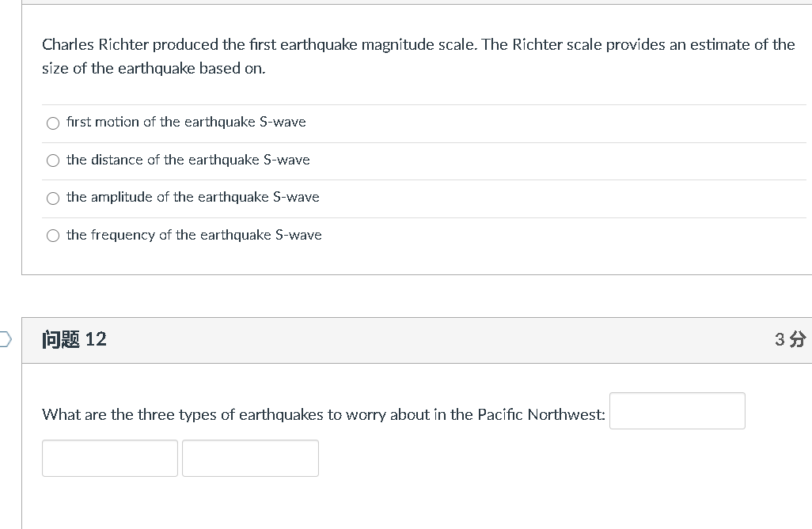812x529 pixels.
Task: Select radio button for first motion of S-wave
Action: pos(53,123)
